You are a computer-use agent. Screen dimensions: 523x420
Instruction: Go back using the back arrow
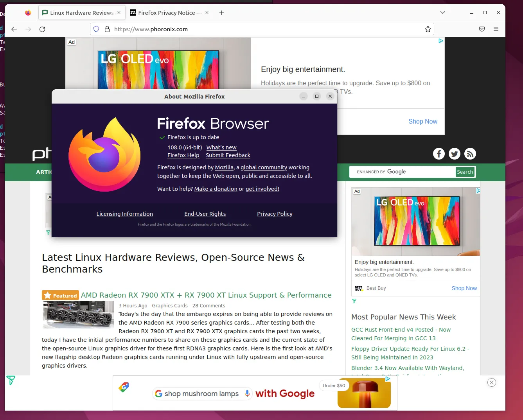(x=14, y=29)
